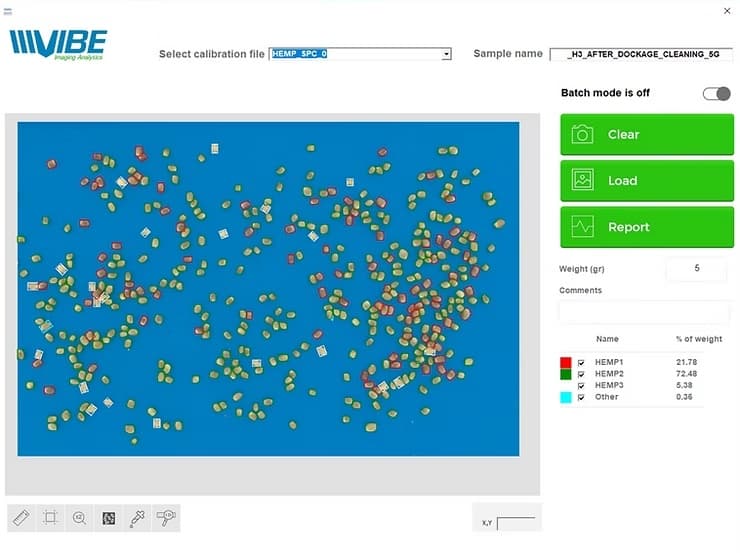This screenshot has height=553, width=740.
Task: Open the menu icon at top-left corner
Action: [8, 11]
